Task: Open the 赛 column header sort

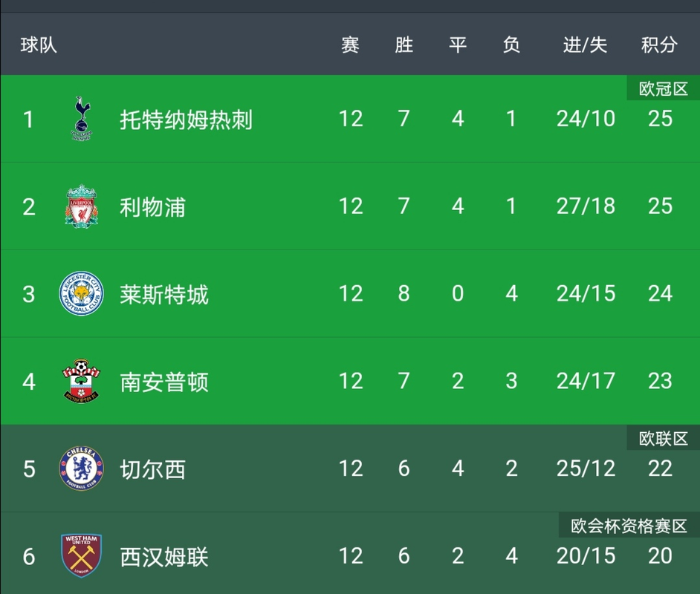Action: pyautogui.click(x=350, y=45)
